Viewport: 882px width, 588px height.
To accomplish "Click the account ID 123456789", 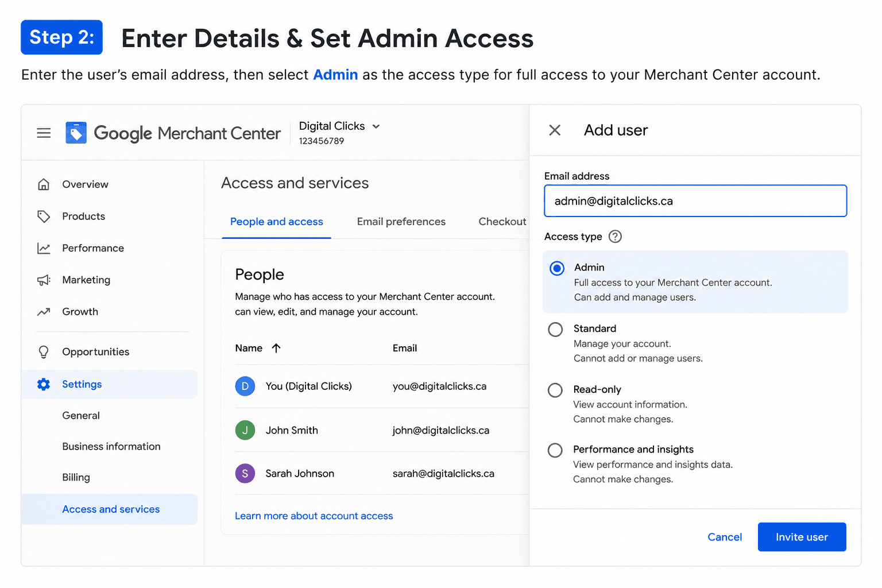I will 322,141.
